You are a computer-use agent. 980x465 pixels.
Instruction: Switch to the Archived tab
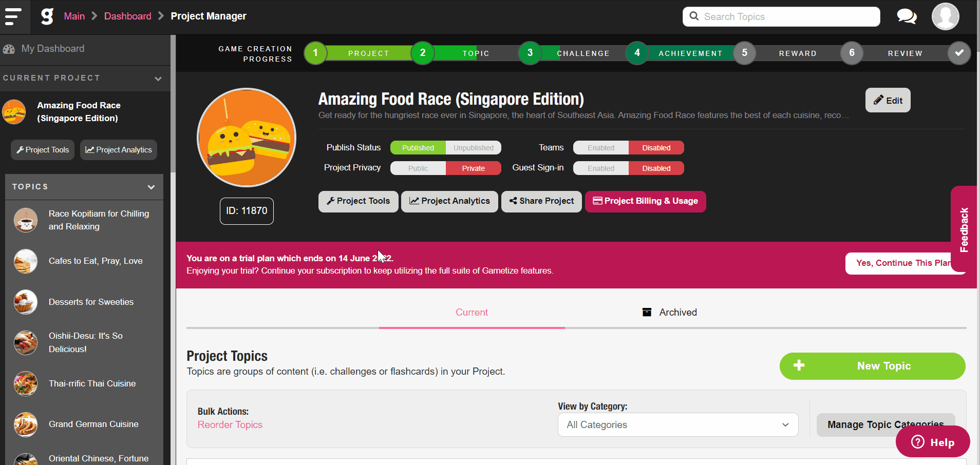670,312
